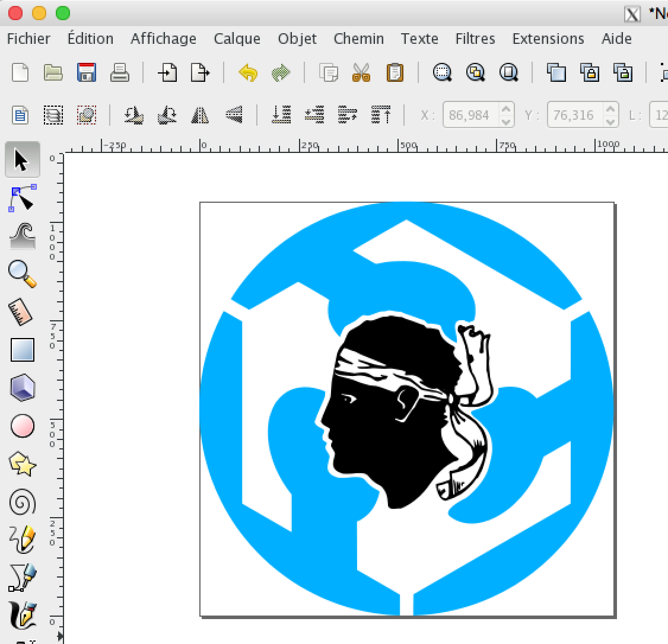Image resolution: width=668 pixels, height=644 pixels.
Task: Select the Measure ruler tool
Action: pyautogui.click(x=20, y=312)
